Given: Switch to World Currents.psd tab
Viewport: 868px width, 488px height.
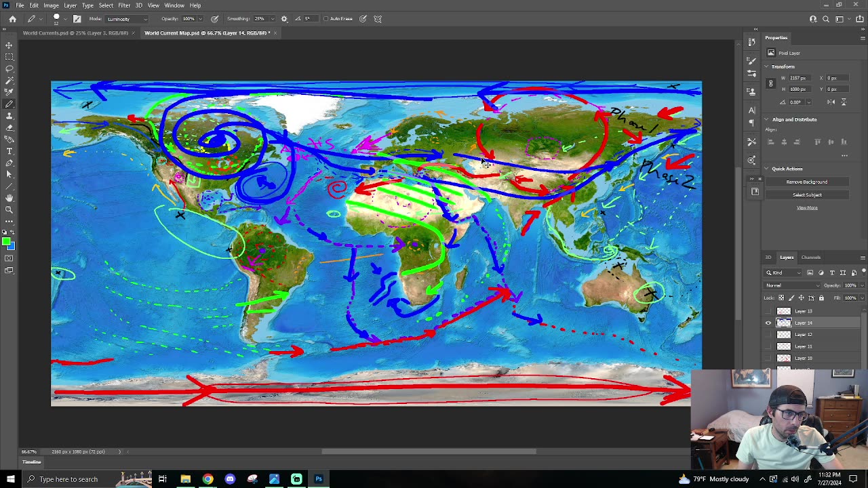Looking at the screenshot, I should point(75,33).
